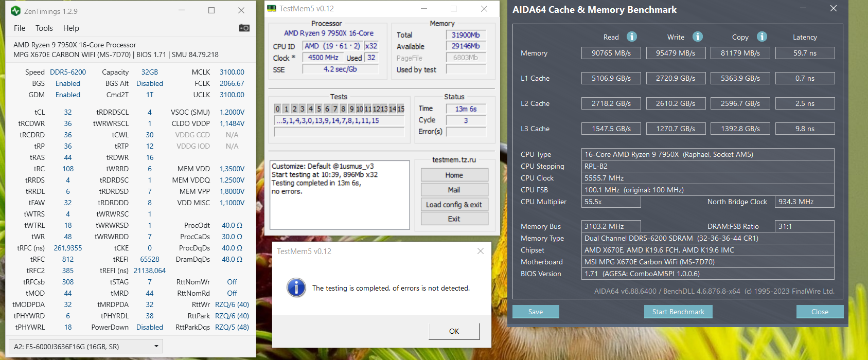Click the MCLK value 3100.00
Screen dimensions: 868x360
[x=232, y=72]
